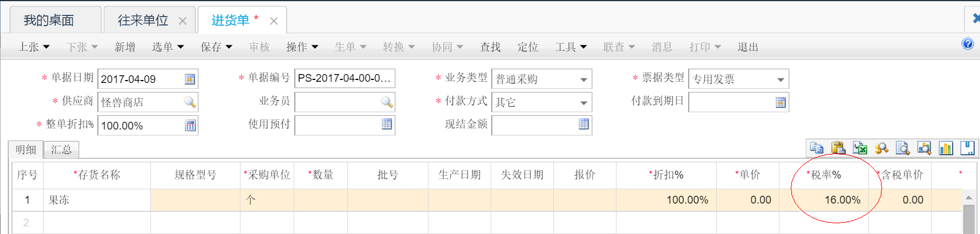Expand the 付款方式 dropdown
The width and height of the screenshot is (980, 234).
(x=583, y=103)
